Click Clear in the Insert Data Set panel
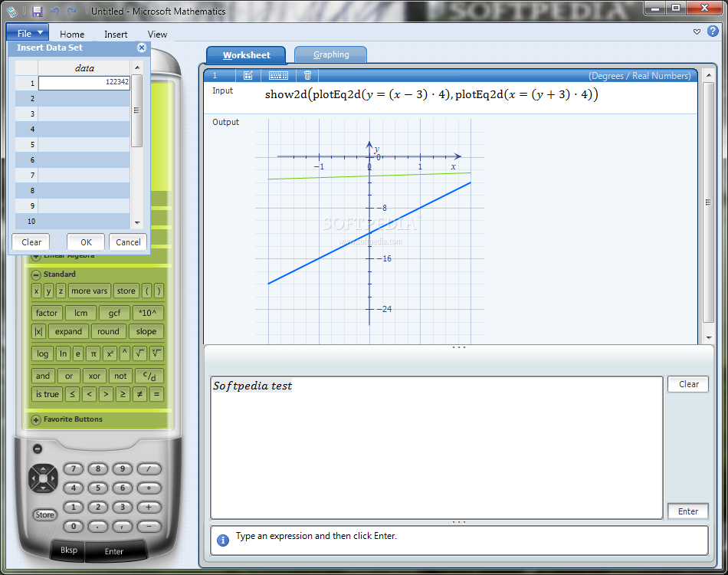728x575 pixels. click(31, 242)
